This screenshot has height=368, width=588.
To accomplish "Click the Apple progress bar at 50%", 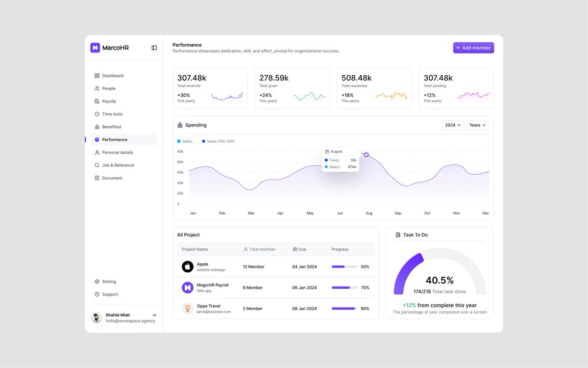I will point(344,267).
